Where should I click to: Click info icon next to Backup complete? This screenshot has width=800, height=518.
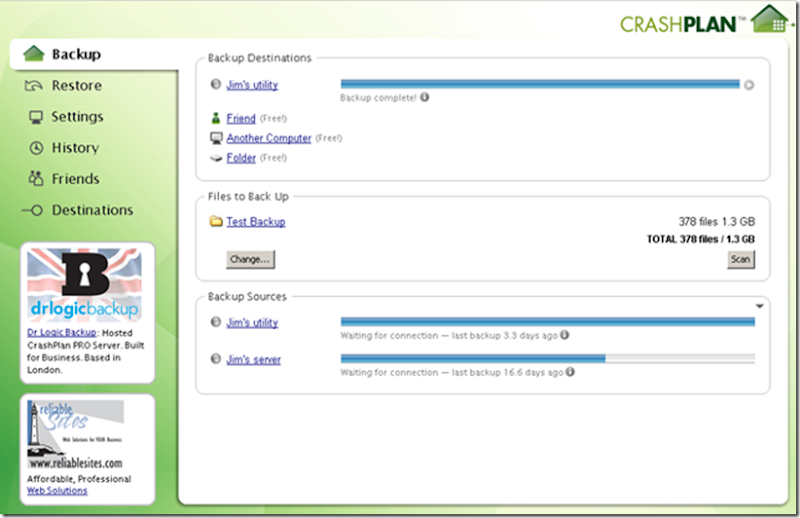point(424,97)
